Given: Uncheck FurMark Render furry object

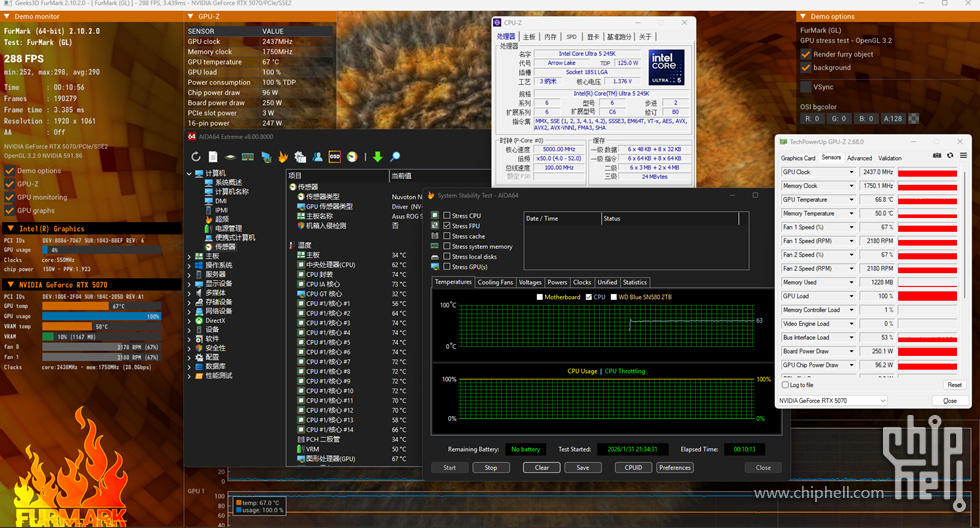Looking at the screenshot, I should tap(806, 54).
